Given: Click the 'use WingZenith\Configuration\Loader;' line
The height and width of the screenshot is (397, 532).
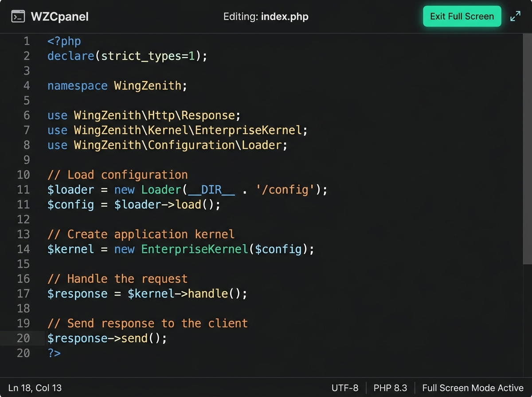Looking at the screenshot, I should [168, 145].
